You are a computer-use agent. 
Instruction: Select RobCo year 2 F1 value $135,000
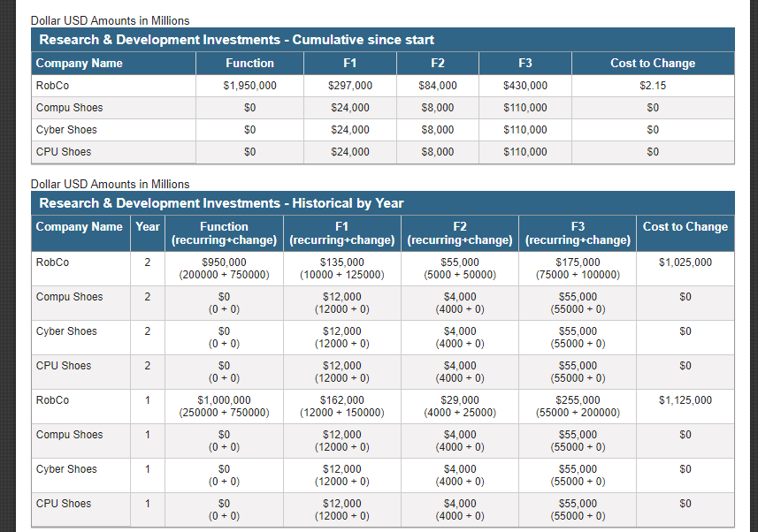pyautogui.click(x=341, y=262)
